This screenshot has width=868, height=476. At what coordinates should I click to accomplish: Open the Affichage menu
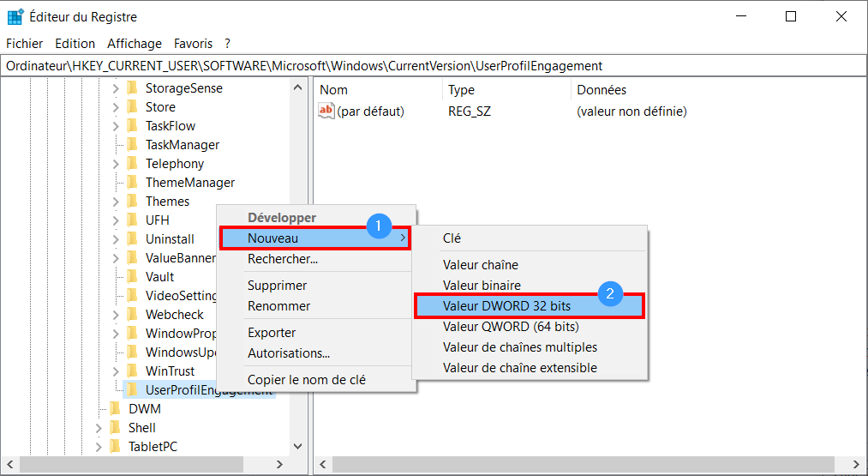tap(135, 43)
